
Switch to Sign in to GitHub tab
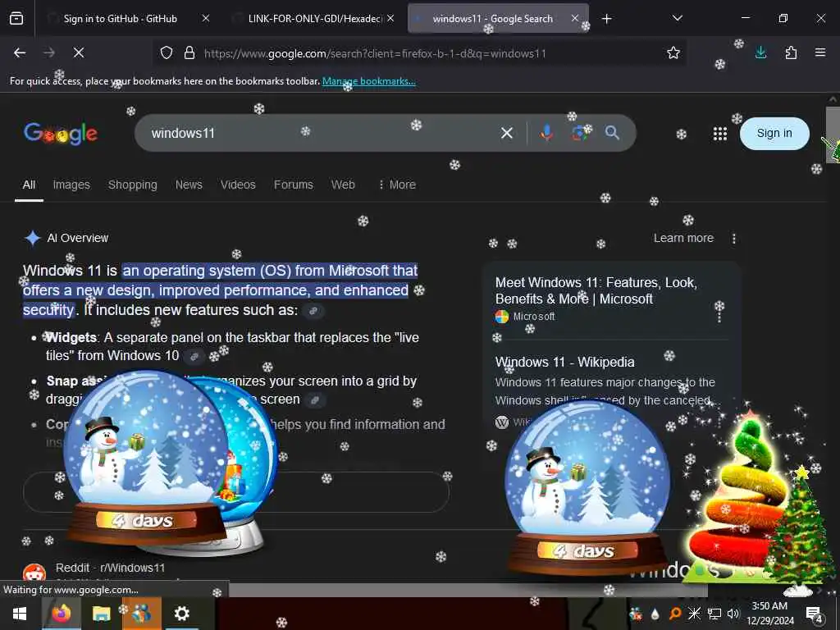point(120,19)
